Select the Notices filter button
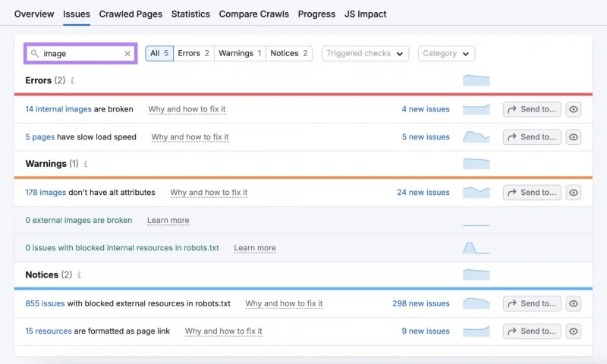 coord(289,53)
